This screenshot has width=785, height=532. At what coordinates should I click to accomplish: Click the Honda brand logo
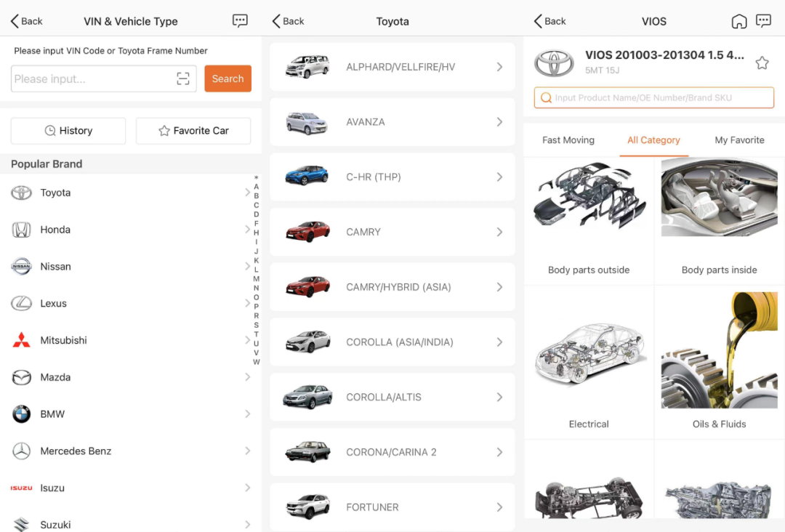(22, 230)
